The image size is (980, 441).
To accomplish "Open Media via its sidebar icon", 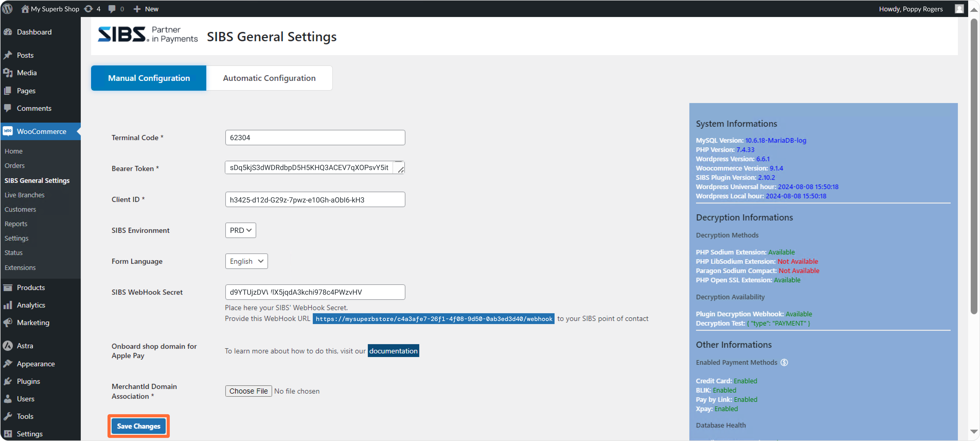I will [x=8, y=72].
